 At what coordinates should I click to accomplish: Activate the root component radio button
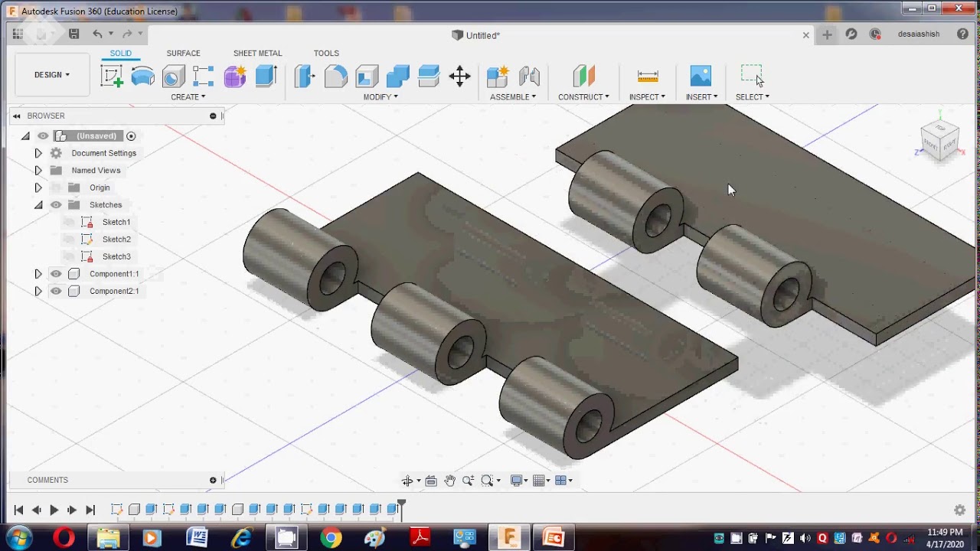point(131,136)
